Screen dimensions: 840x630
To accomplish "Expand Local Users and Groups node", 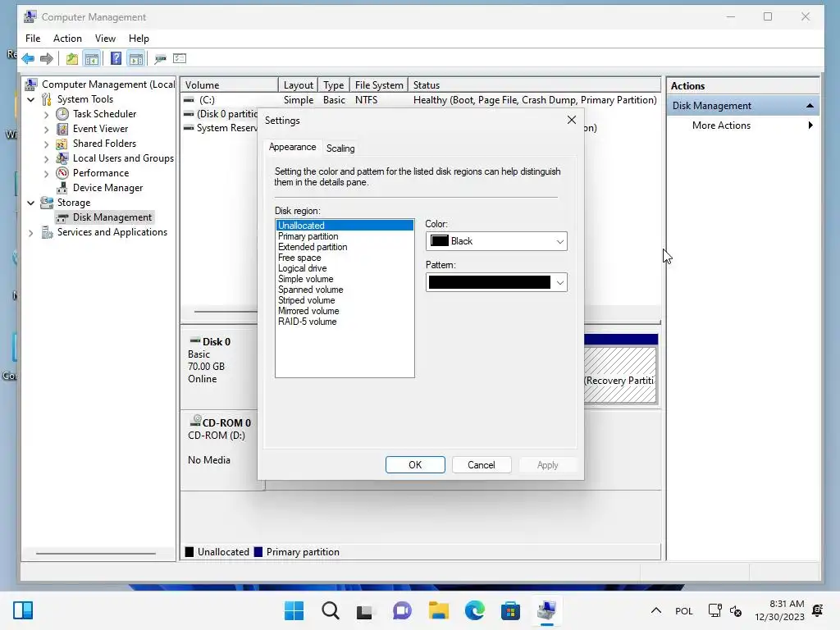I will coord(46,159).
